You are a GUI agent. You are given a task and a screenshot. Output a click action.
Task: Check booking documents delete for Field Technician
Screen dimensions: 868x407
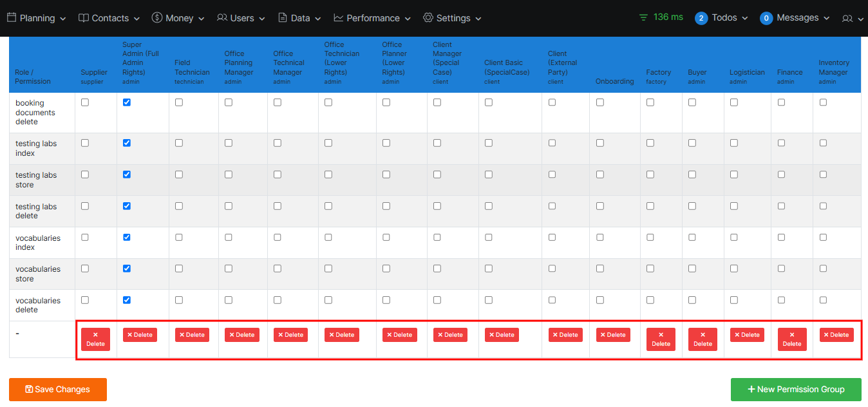(x=179, y=102)
